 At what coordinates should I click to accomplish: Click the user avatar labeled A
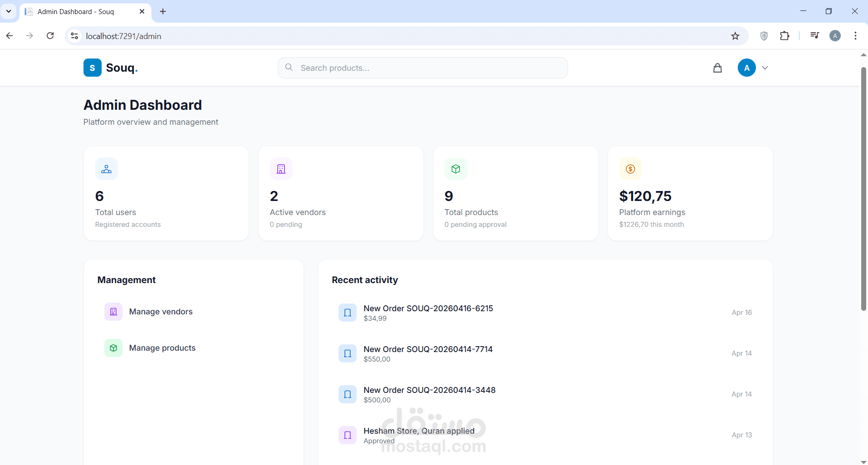[746, 68]
